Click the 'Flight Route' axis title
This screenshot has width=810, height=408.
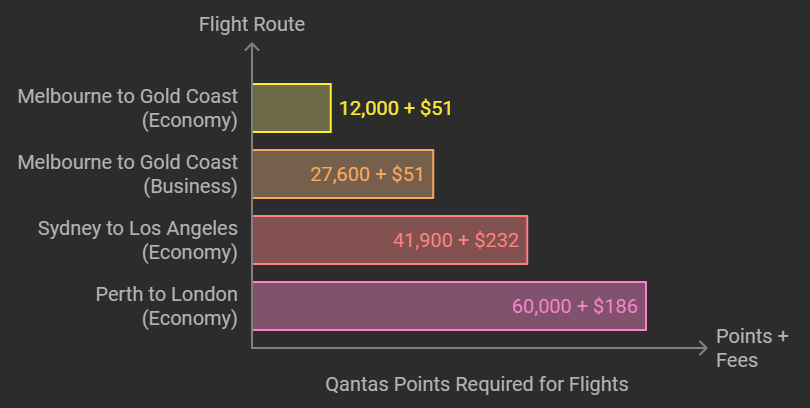252,24
